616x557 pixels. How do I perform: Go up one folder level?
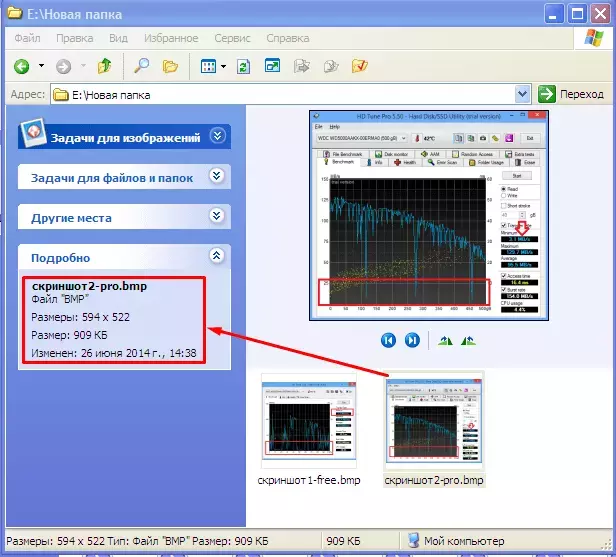click(104, 66)
